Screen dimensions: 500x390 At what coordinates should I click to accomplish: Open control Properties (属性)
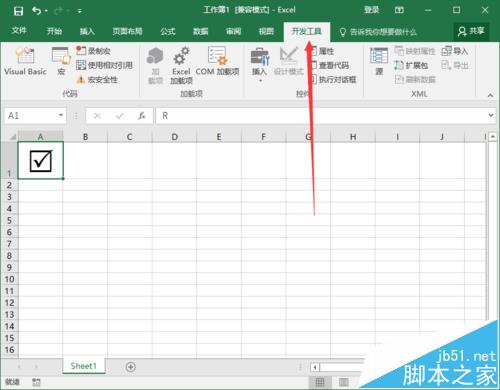(x=322, y=51)
